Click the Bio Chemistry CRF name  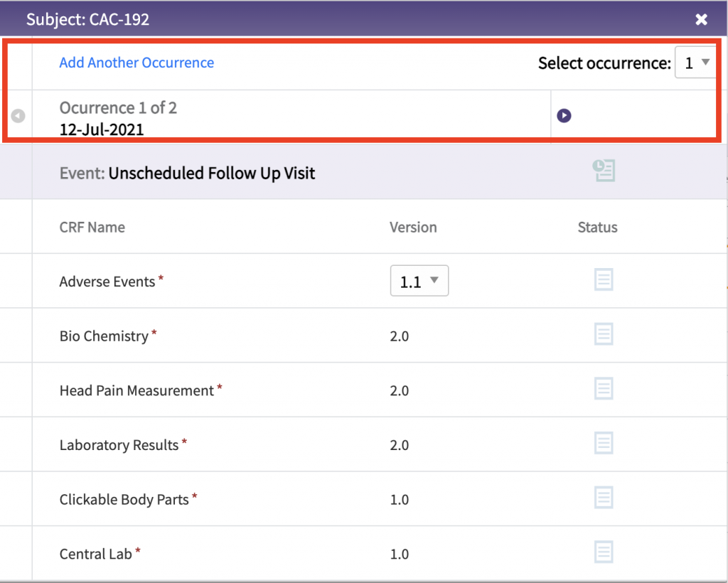pyautogui.click(x=104, y=336)
